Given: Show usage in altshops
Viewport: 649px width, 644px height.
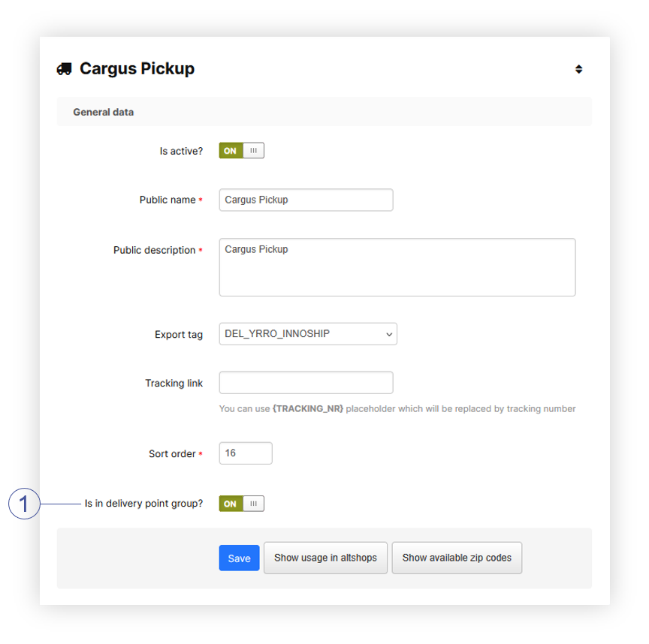Looking at the screenshot, I should (325, 558).
